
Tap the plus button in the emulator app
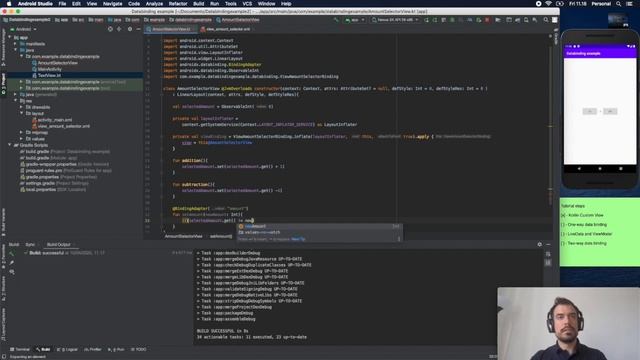610,111
